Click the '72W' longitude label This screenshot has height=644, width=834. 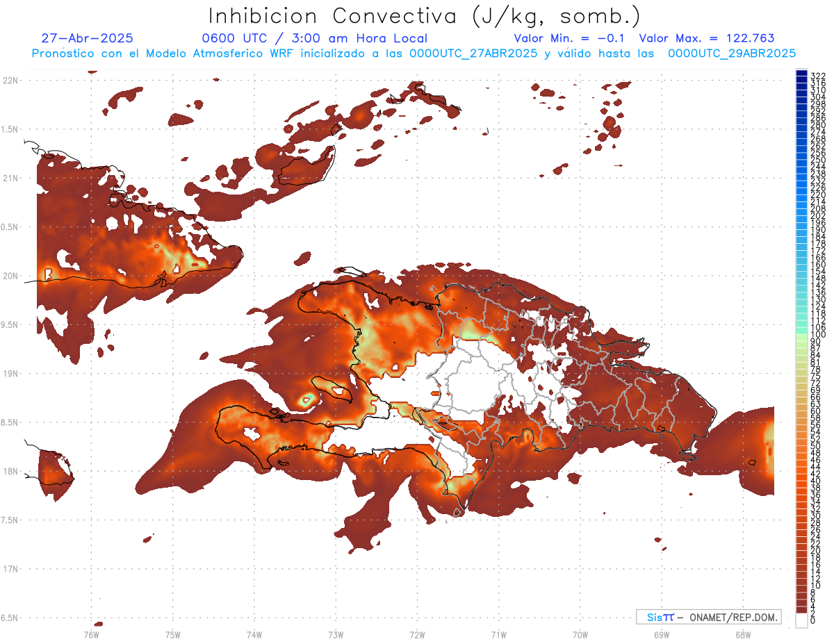click(417, 634)
